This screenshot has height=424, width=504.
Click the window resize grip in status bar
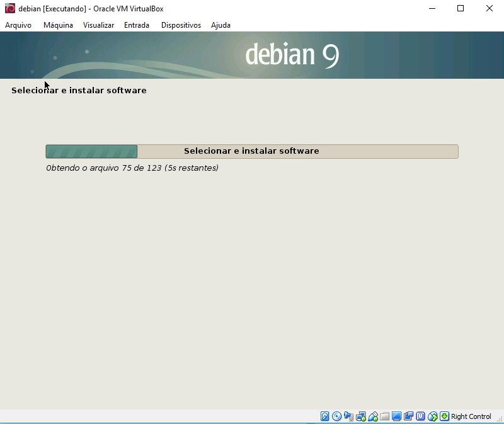[500, 419]
